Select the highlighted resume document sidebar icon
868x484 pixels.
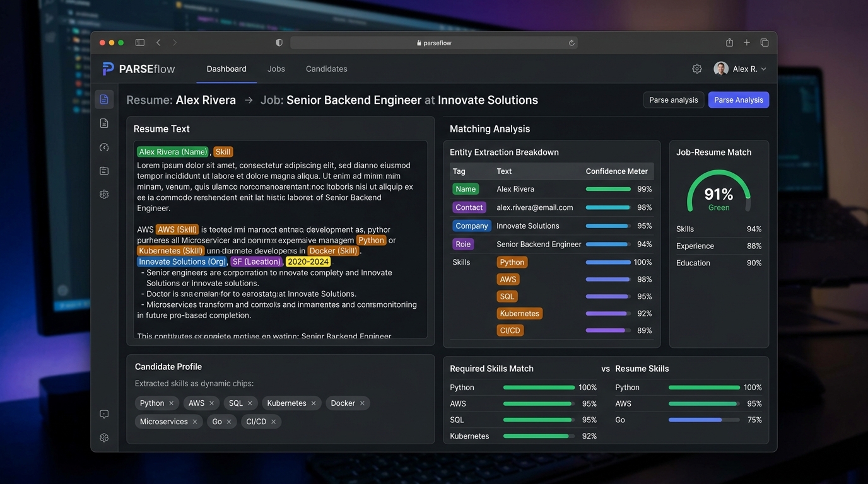[x=104, y=100]
